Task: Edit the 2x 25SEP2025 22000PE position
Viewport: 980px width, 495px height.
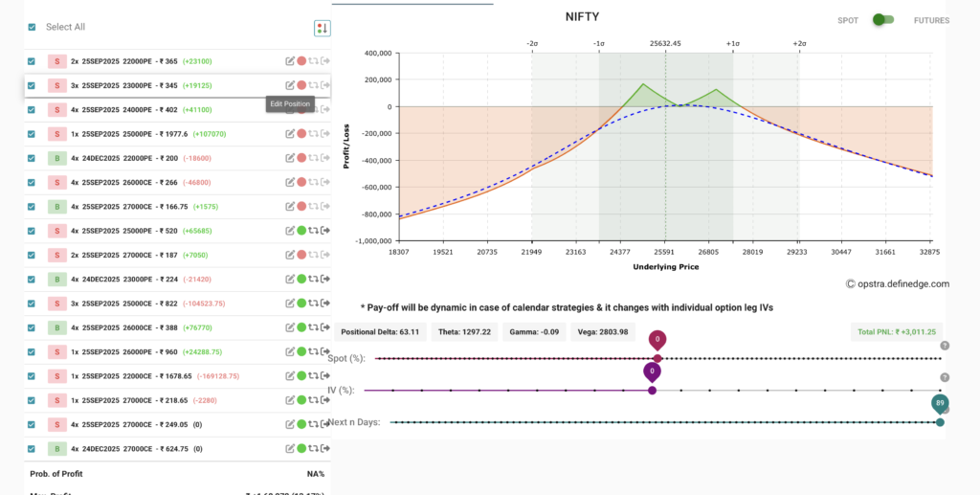Action: [290, 61]
